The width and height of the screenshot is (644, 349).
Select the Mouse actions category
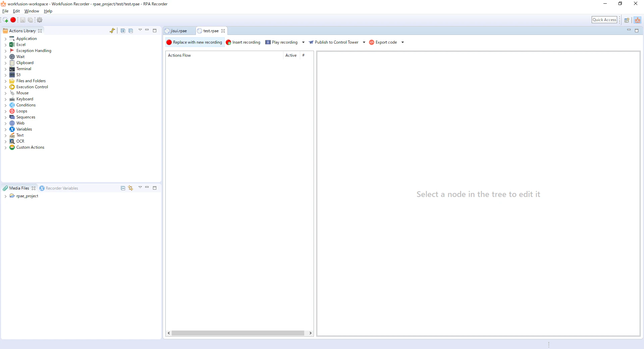point(22,93)
